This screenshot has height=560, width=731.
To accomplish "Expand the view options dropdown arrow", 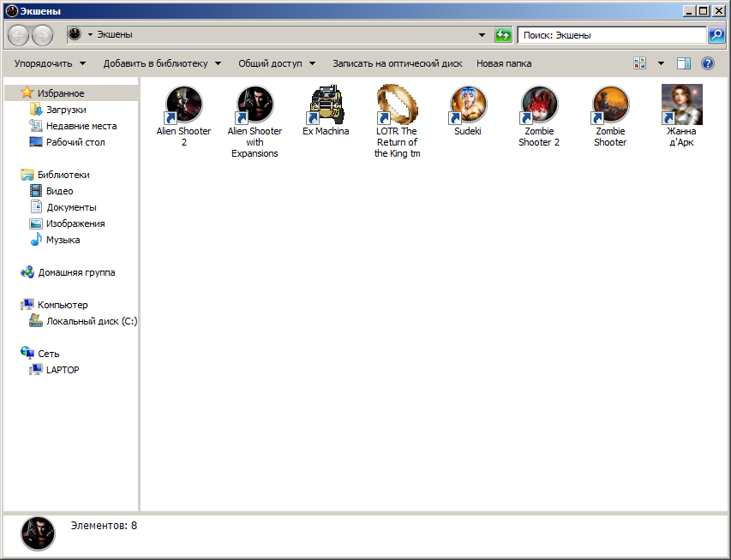I will click(x=661, y=63).
